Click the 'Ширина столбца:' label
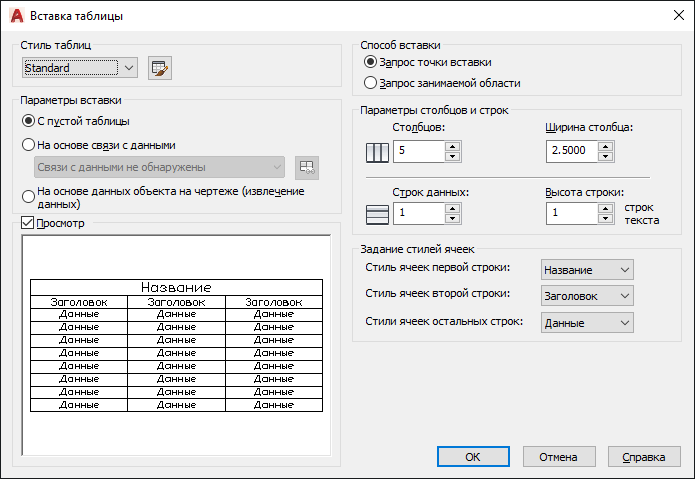Viewport: 695px width, 479px height. point(589,128)
